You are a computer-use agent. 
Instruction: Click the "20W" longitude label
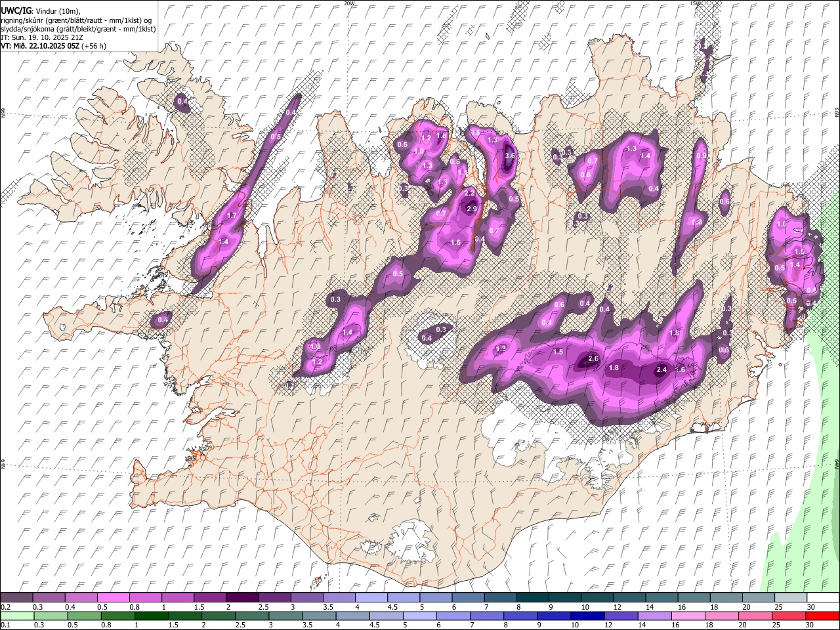click(x=350, y=3)
